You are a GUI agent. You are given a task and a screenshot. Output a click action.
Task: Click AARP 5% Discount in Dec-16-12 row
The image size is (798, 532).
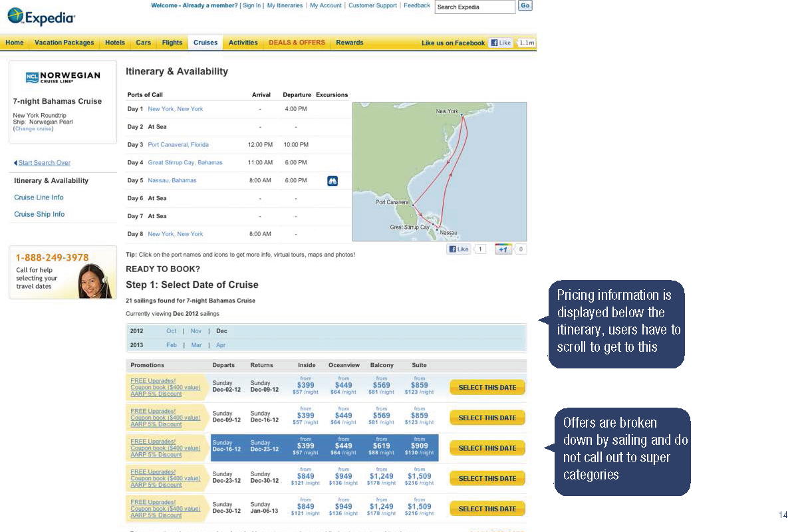(156, 455)
